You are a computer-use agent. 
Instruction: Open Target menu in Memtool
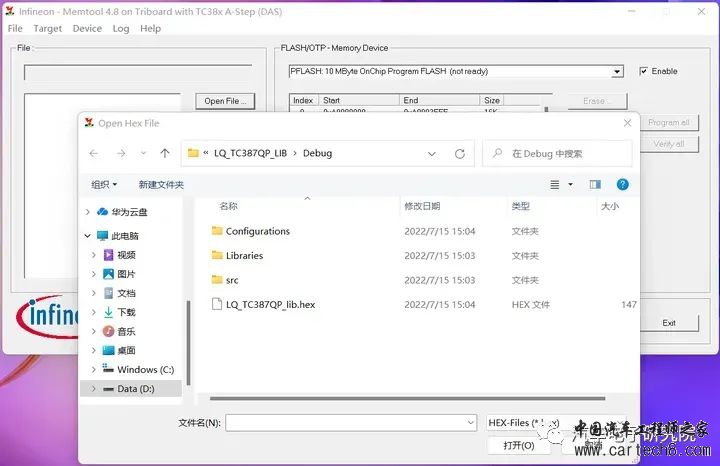coord(47,28)
